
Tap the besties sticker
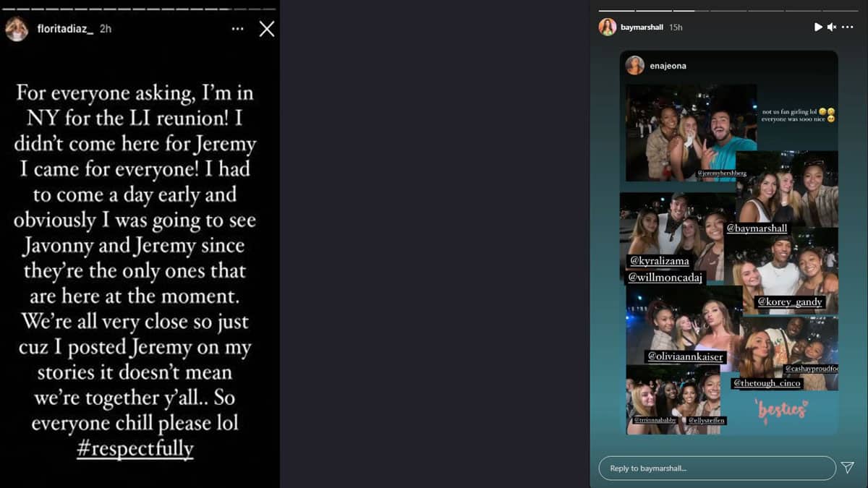[783, 410]
